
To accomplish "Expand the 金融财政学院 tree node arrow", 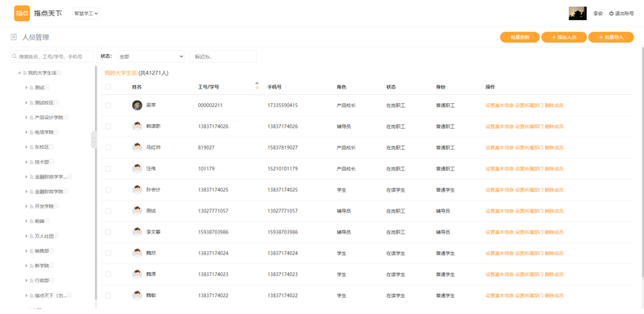I will 27,192.
